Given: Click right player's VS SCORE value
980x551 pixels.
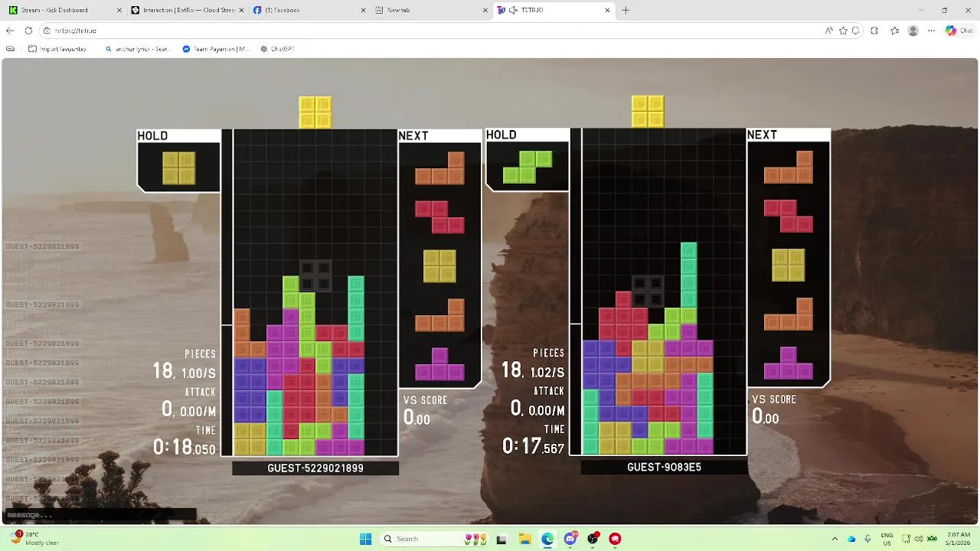Looking at the screenshot, I should [765, 417].
